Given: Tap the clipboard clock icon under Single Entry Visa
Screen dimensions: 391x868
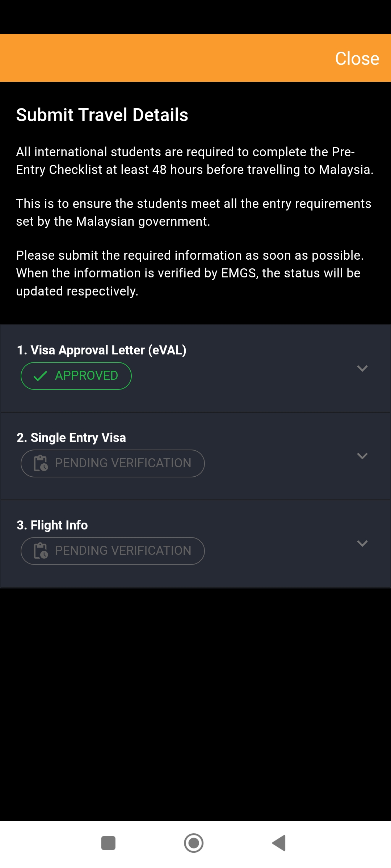Looking at the screenshot, I should 41,463.
